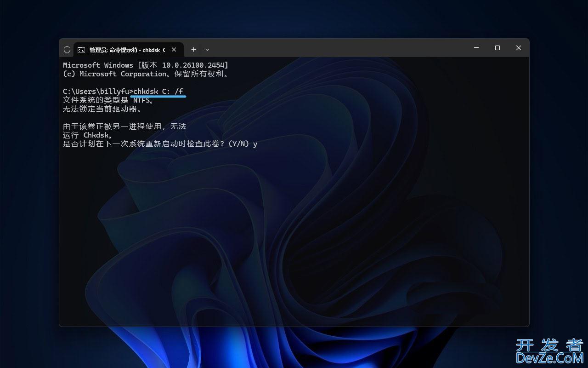Expand the new tab profile dropdown

[x=207, y=50]
